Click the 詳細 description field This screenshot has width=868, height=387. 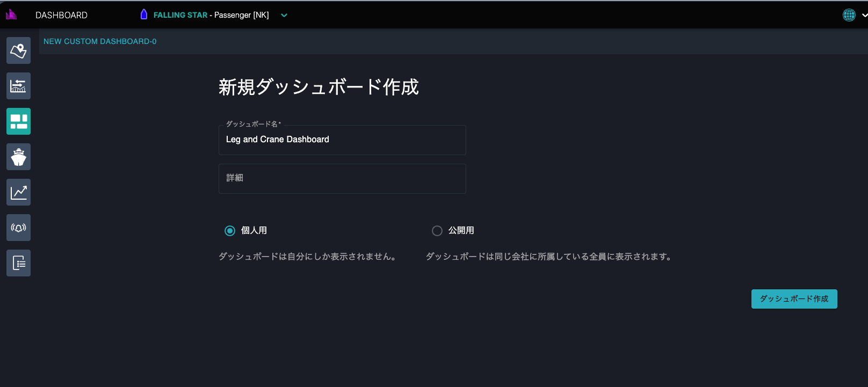coord(342,179)
